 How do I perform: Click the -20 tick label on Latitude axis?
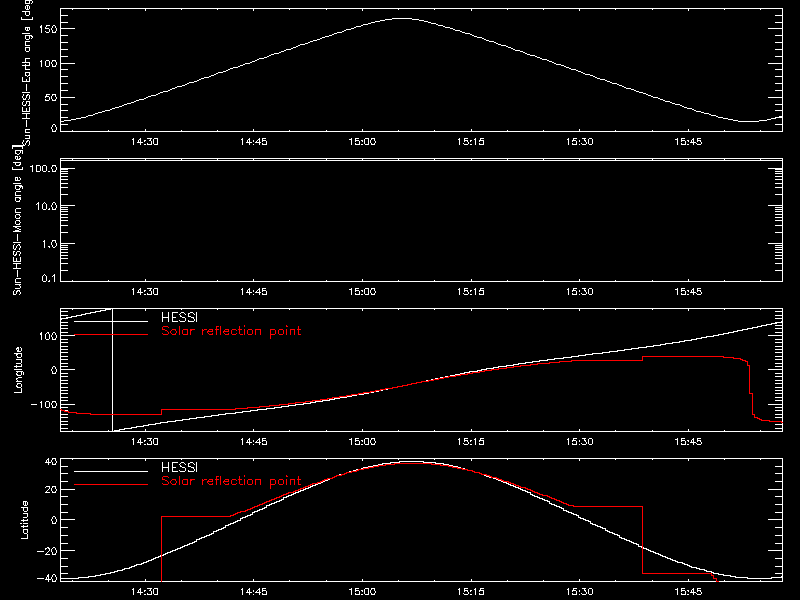pyautogui.click(x=47, y=551)
